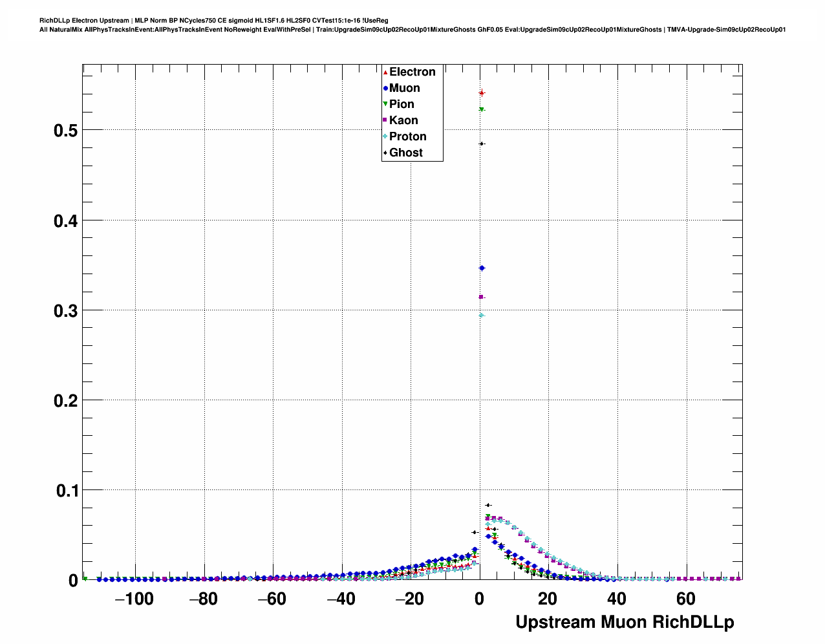
Task: Click the blue Muon circle marker in legend
Action: coord(385,89)
